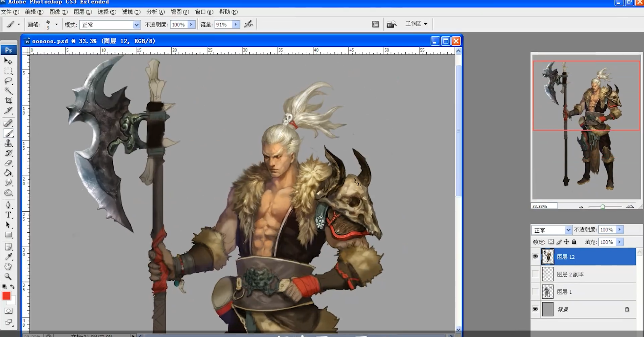Viewport: 644px width, 337px height.
Task: Open layer 填充 slider arrow
Action: click(619, 242)
